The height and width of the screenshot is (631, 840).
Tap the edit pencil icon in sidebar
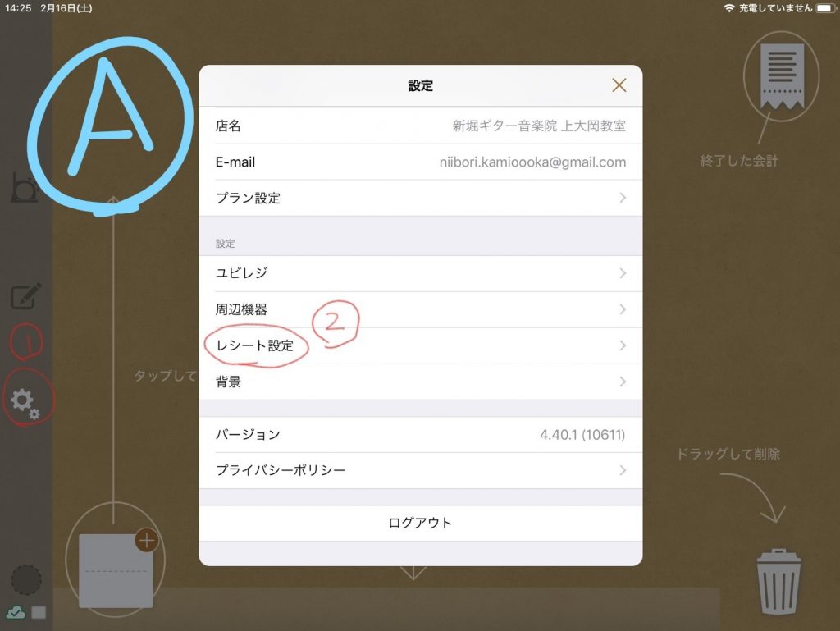coord(26,295)
